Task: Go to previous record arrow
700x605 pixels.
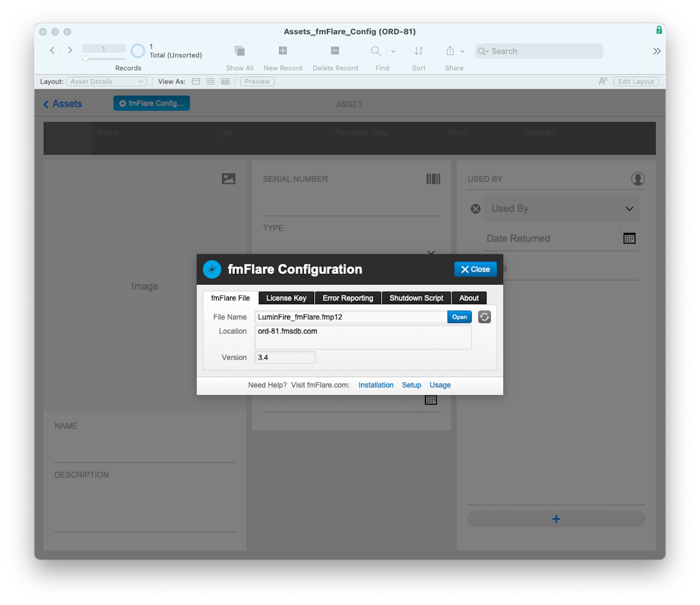Action: click(52, 50)
